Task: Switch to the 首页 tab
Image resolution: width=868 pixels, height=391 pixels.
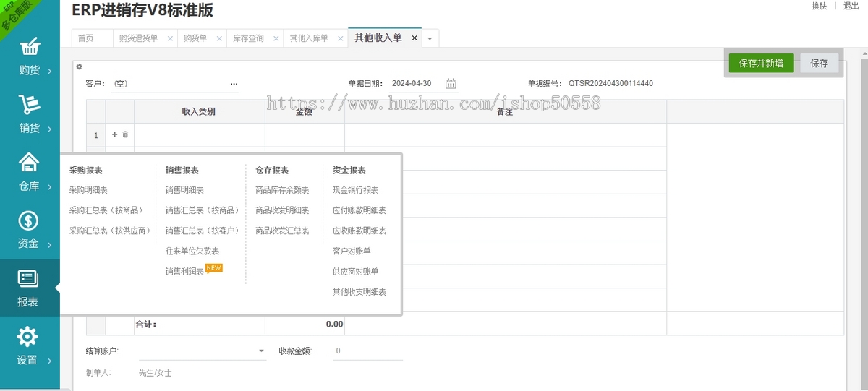Action: pos(86,38)
